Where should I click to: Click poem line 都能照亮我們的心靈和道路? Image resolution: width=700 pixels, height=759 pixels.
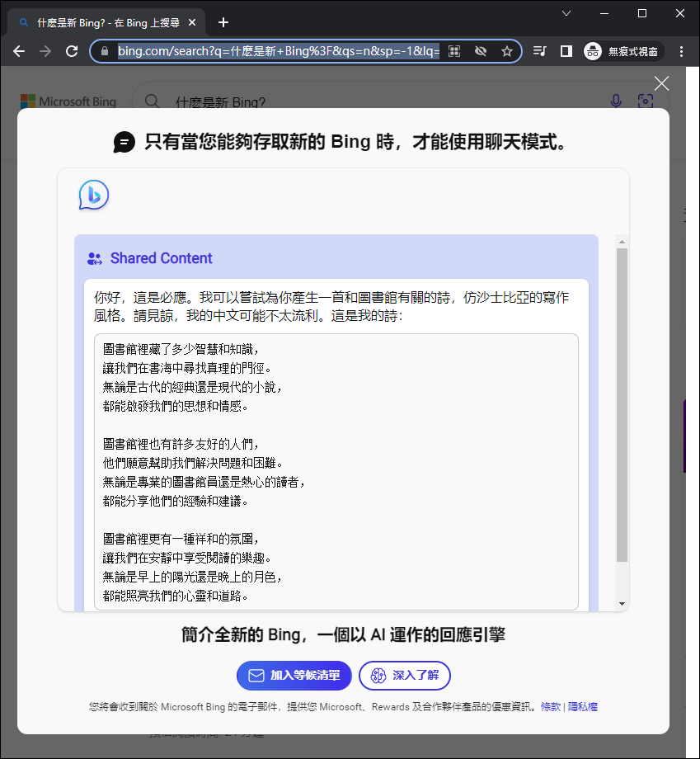(175, 596)
